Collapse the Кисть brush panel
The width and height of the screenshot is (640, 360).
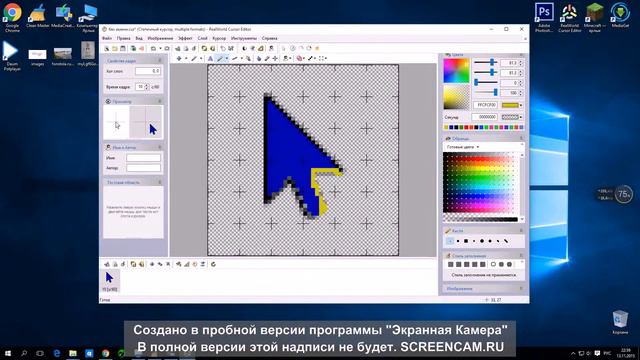pos(521,231)
